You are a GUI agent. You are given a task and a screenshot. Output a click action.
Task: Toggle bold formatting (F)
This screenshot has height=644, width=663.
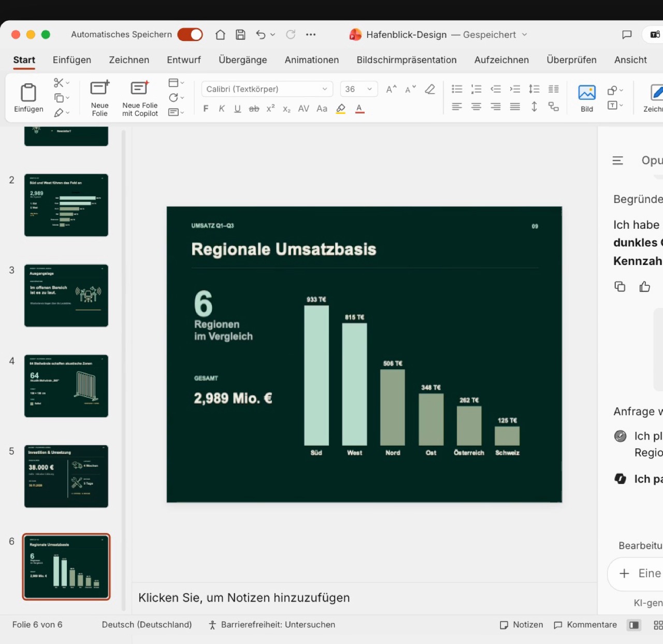point(206,109)
